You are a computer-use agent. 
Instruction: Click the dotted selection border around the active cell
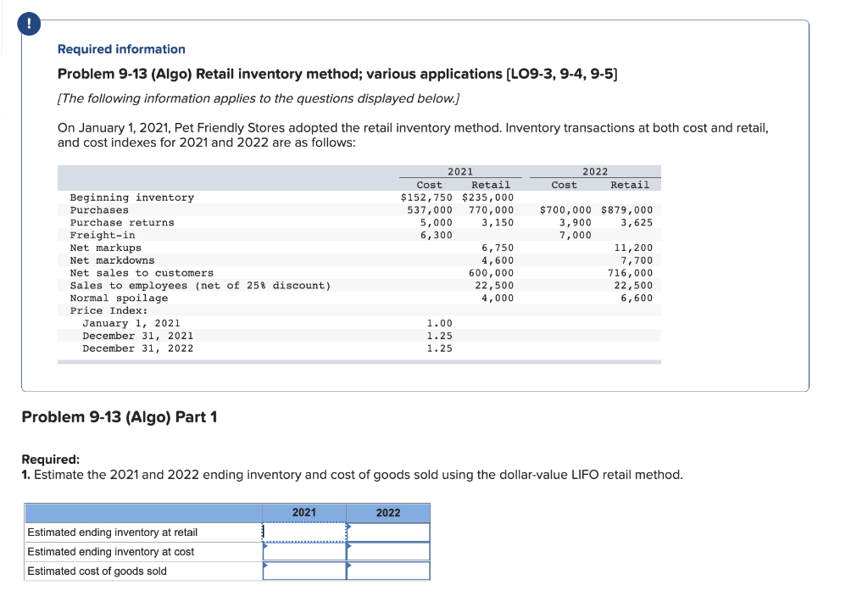[x=303, y=522]
